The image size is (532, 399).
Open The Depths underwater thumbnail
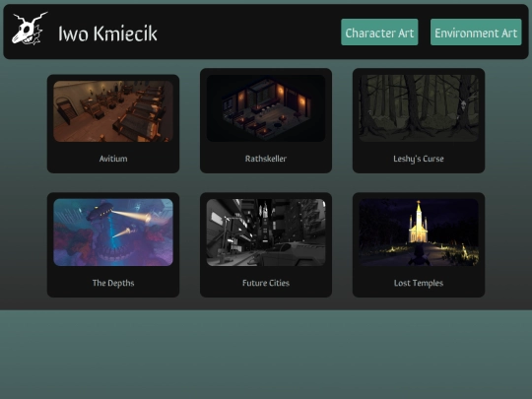coord(113,233)
